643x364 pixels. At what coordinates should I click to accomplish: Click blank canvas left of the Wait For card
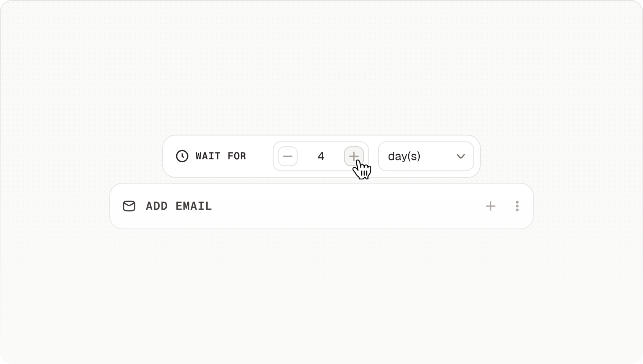(x=95, y=156)
